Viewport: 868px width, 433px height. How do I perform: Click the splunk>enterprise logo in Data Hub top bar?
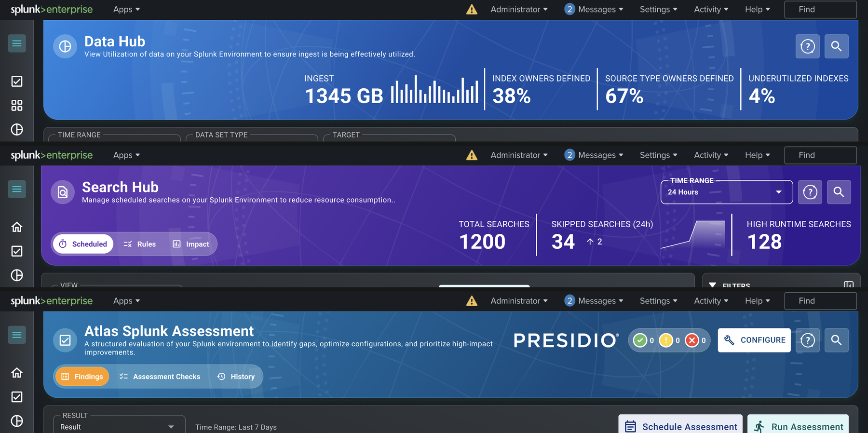(52, 10)
